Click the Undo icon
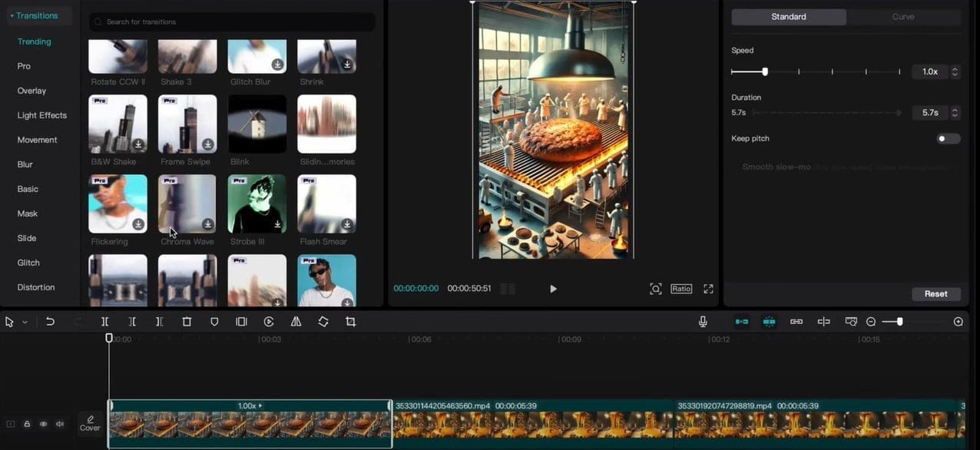 pos(51,321)
